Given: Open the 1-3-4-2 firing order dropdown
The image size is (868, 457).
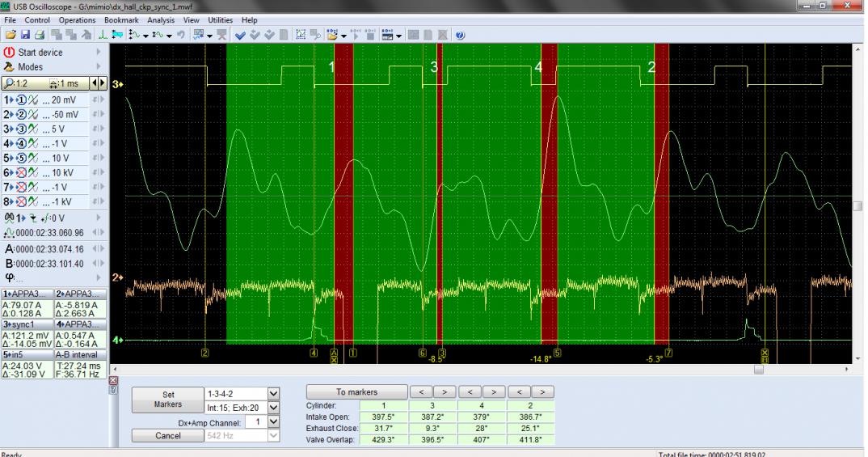Looking at the screenshot, I should (x=272, y=393).
